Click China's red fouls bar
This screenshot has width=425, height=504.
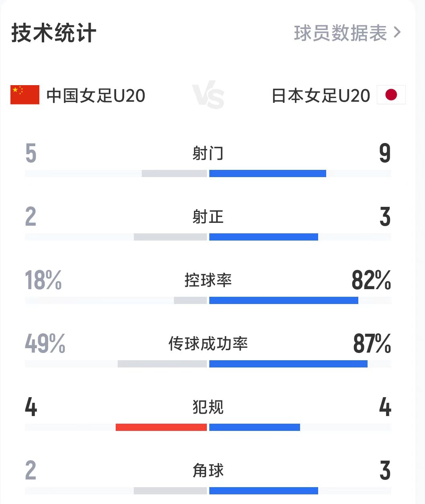coord(161,427)
